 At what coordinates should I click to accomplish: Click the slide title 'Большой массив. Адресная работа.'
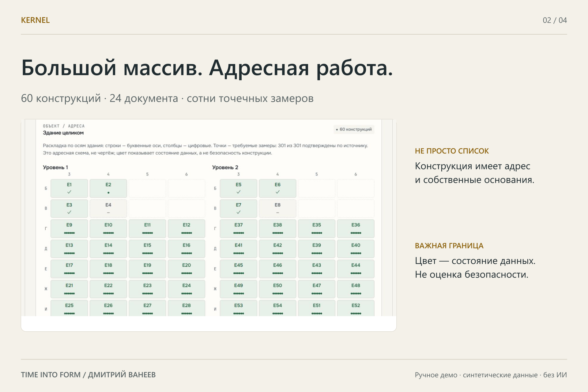click(x=207, y=68)
